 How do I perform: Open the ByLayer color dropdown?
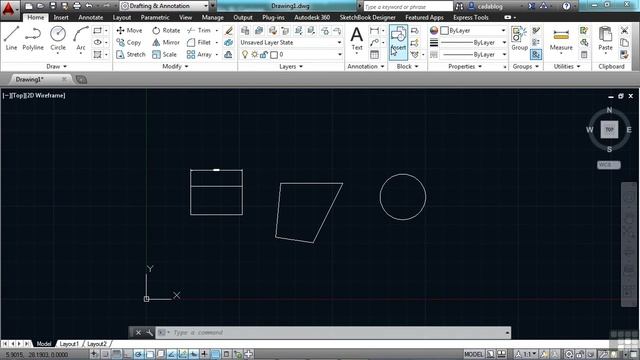[x=473, y=30]
